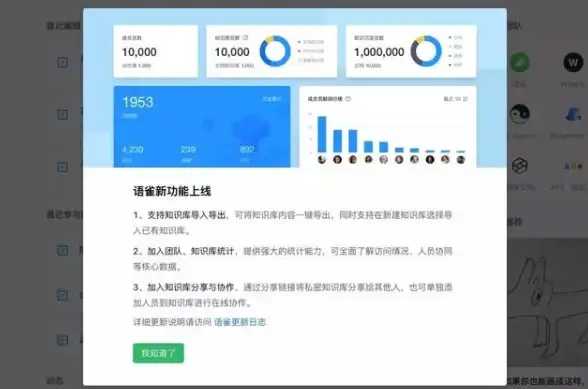
Task: Click the 239 value on the blue card
Action: click(188, 149)
